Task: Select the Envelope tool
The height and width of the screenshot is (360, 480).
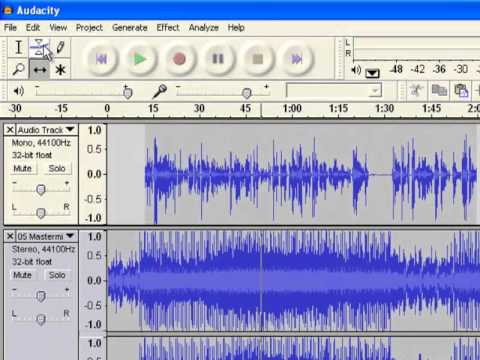Action: [39, 47]
